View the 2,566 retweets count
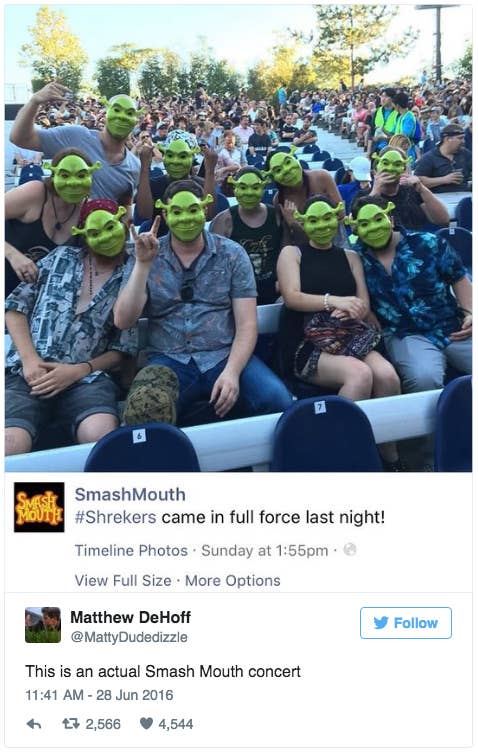Screen dimensions: 478x753 coord(103,724)
